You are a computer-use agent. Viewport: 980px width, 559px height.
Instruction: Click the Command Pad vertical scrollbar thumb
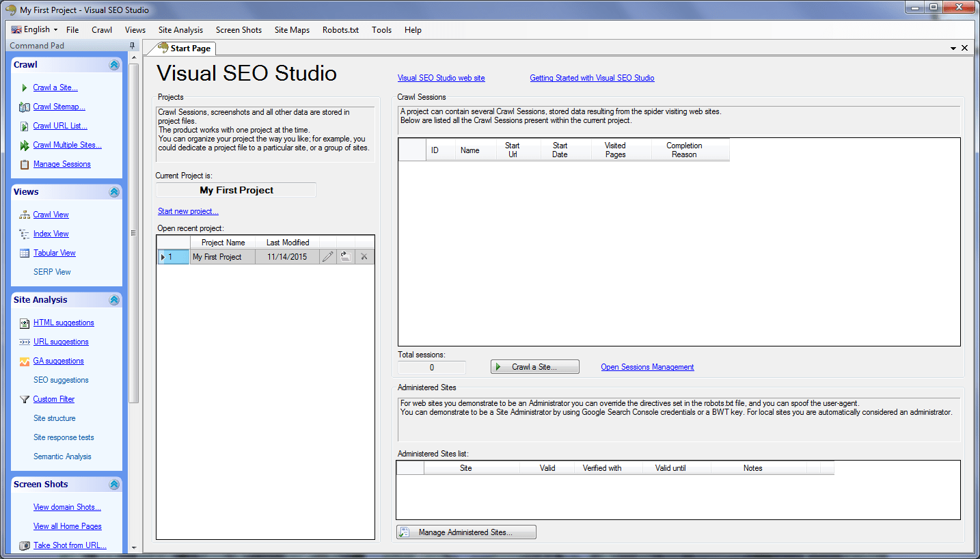pos(133,233)
